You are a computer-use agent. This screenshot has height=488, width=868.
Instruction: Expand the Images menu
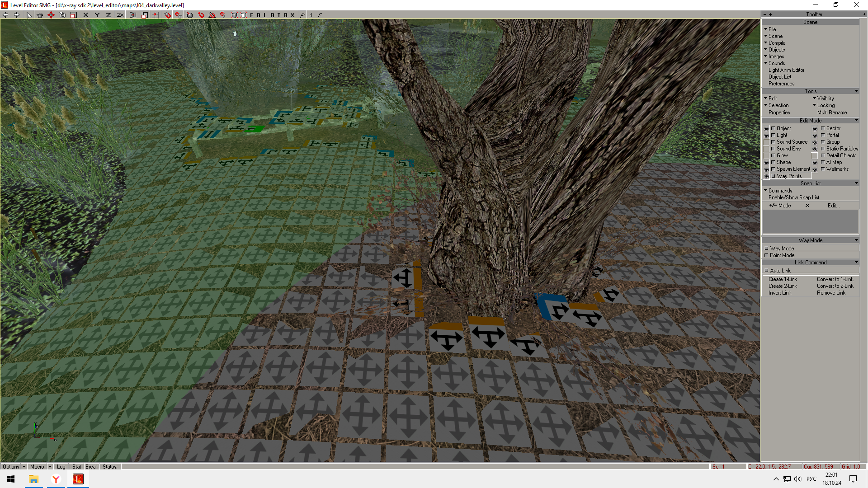[x=776, y=56]
